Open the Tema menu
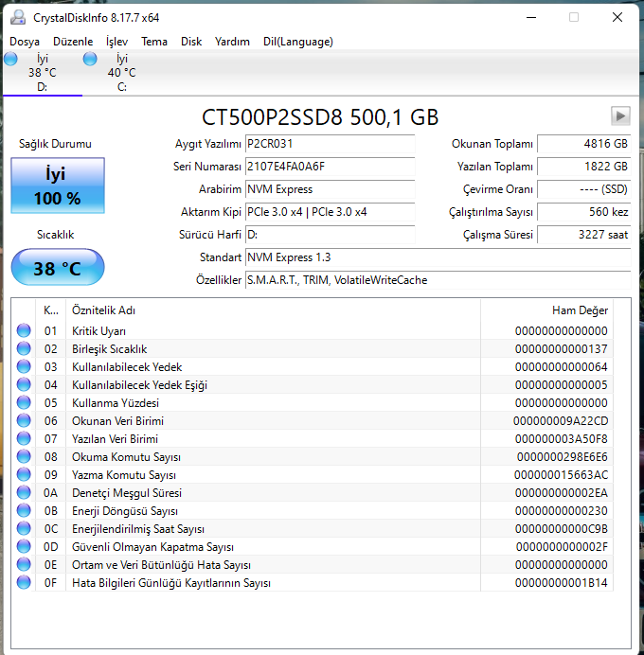Image resolution: width=644 pixels, height=655 pixels. [153, 42]
